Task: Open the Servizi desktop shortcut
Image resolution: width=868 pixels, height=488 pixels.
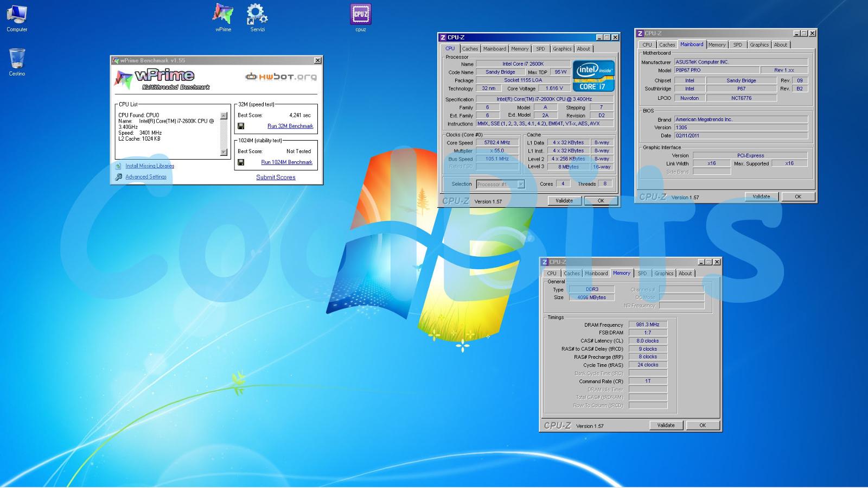Action: click(257, 18)
